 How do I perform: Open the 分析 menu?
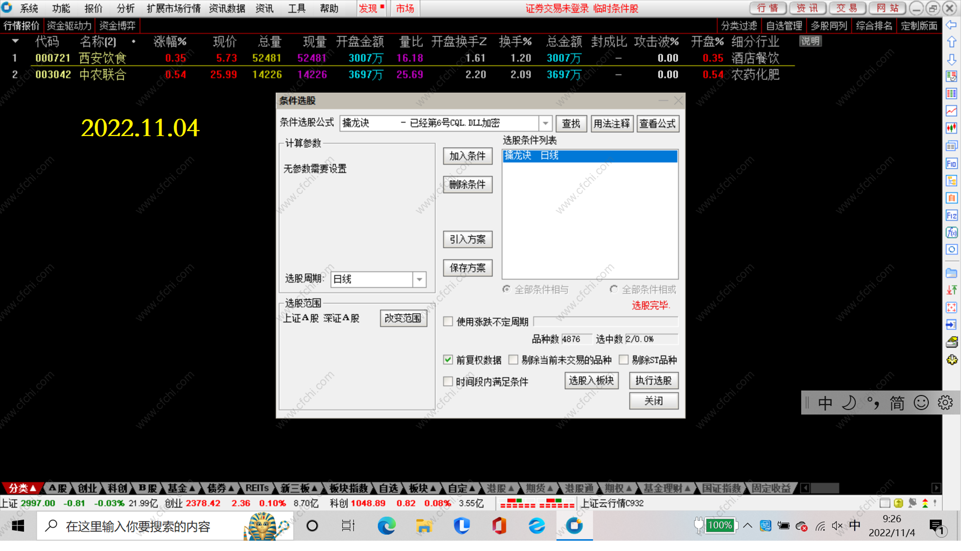(x=125, y=8)
